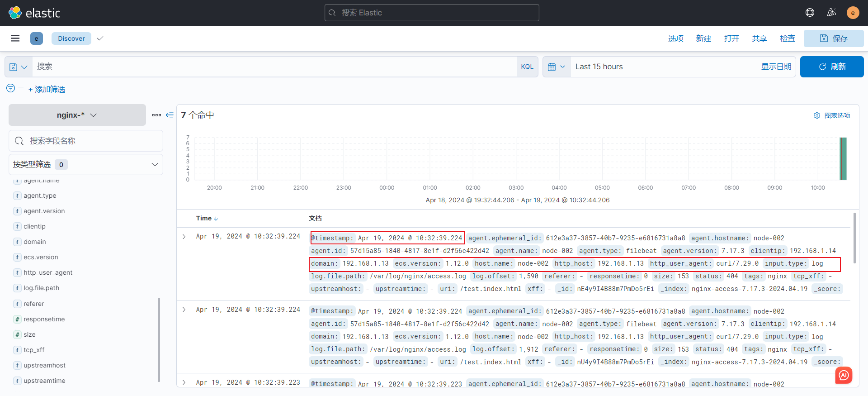This screenshot has width=868, height=396.
Task: Open the newsfeed celebration icon
Action: [831, 13]
